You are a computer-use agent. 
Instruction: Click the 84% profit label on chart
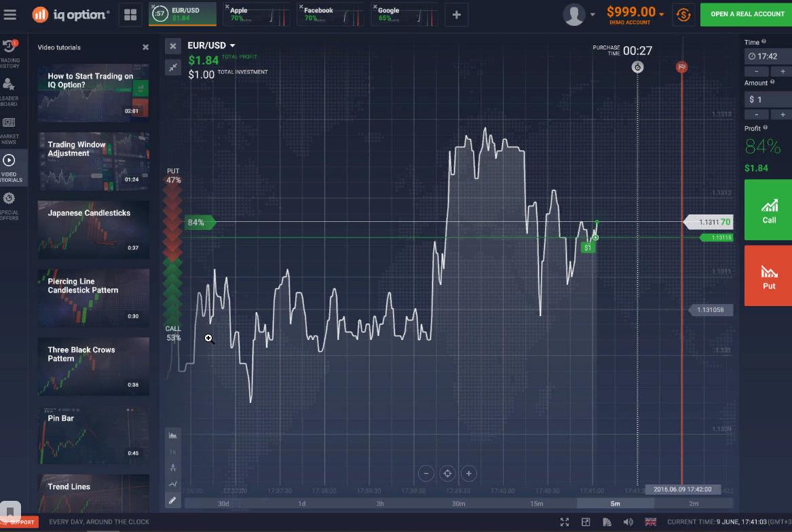pyautogui.click(x=199, y=223)
